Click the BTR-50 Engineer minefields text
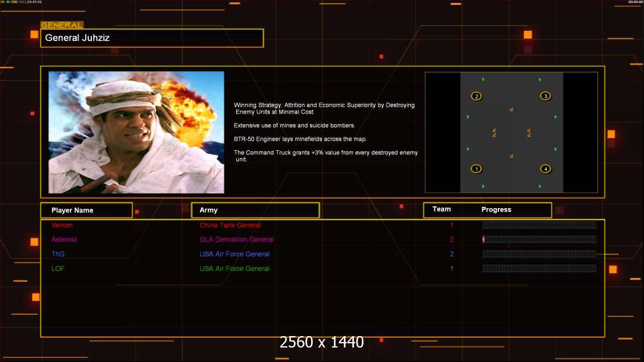 (x=300, y=139)
